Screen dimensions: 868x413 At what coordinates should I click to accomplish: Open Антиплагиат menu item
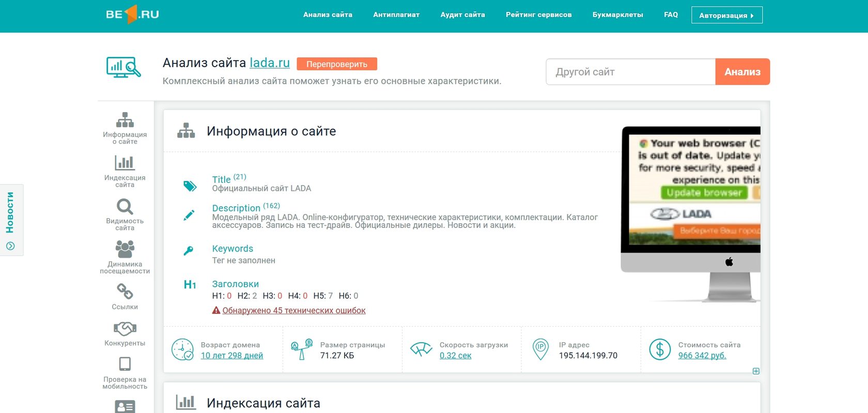click(x=396, y=14)
